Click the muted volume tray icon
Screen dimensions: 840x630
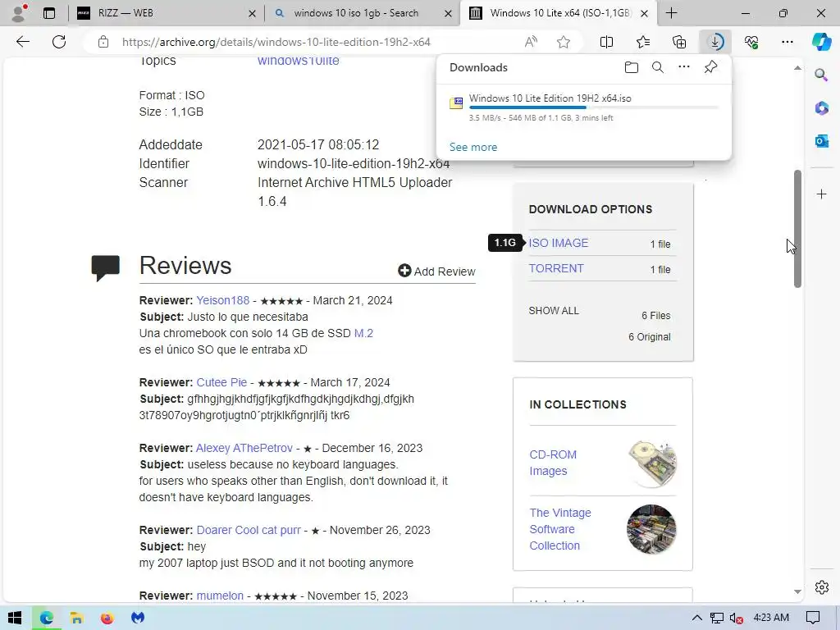736,618
